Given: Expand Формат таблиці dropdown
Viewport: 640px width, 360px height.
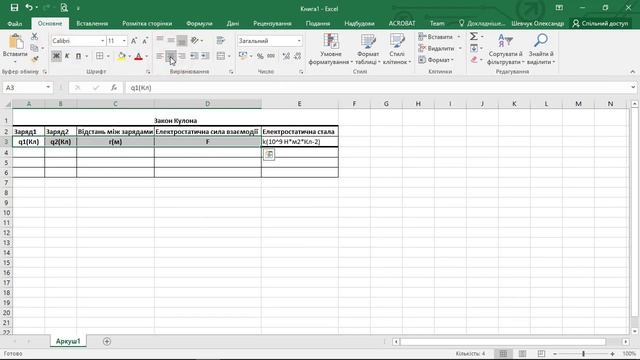Looking at the screenshot, I should pyautogui.click(x=367, y=50).
